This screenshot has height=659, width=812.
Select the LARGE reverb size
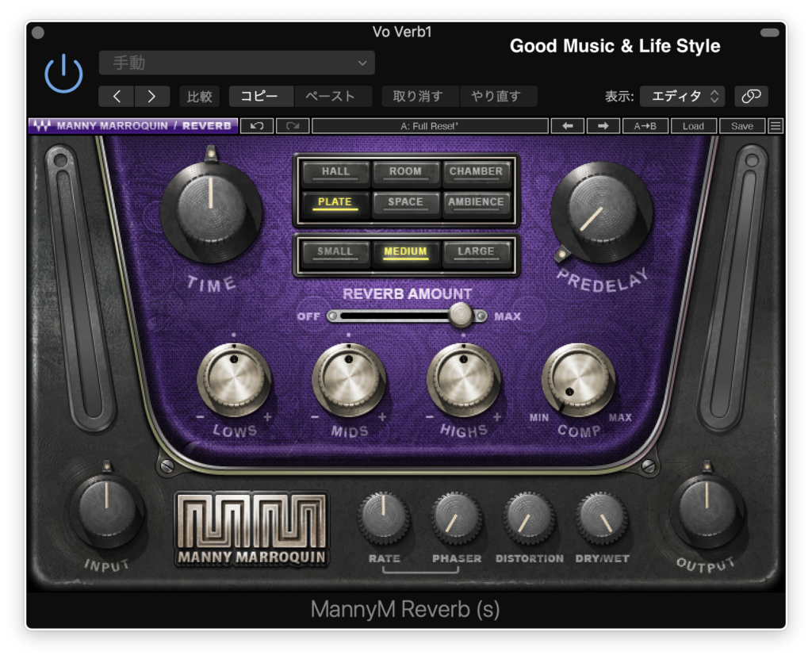tap(476, 252)
